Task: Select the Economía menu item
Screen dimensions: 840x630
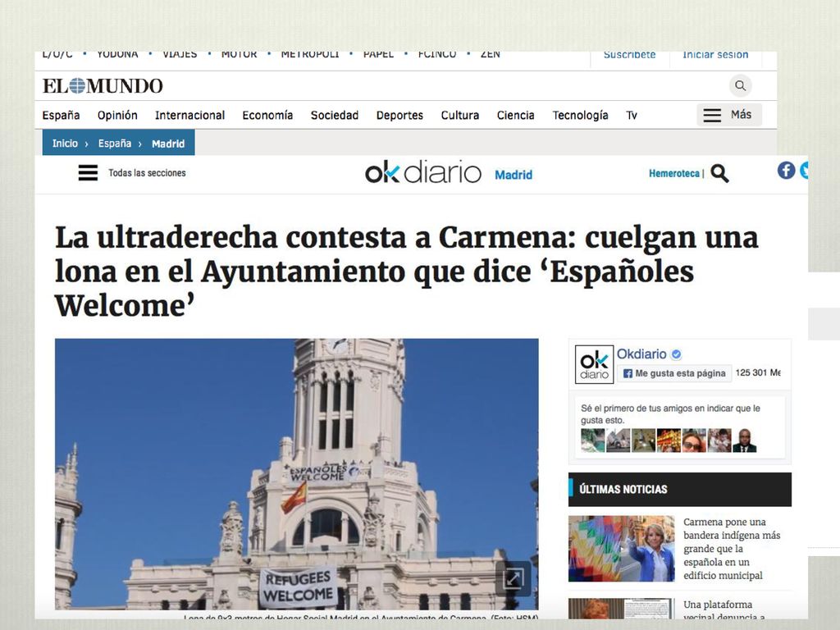Action: tap(267, 115)
